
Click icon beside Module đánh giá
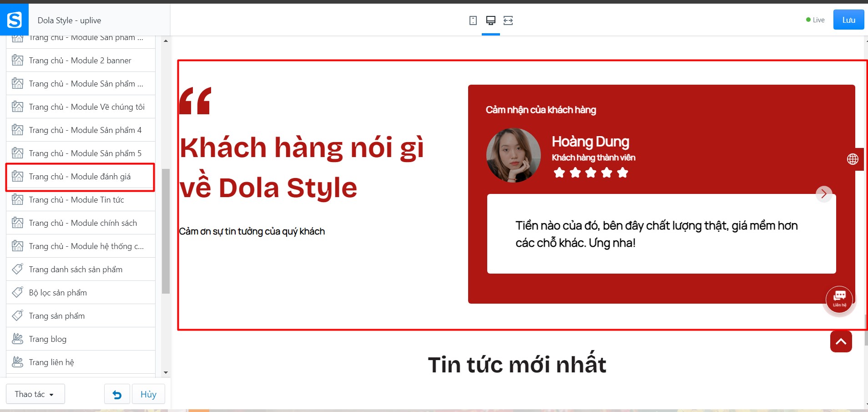pyautogui.click(x=17, y=176)
